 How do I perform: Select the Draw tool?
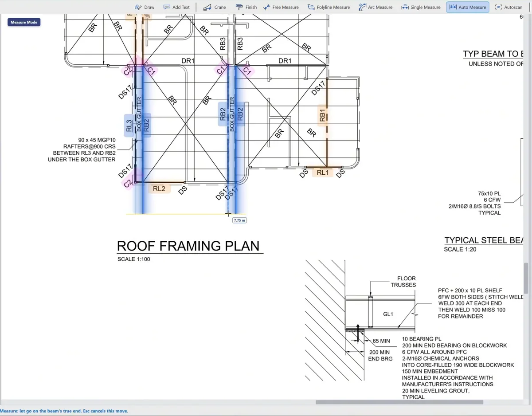coord(145,7)
